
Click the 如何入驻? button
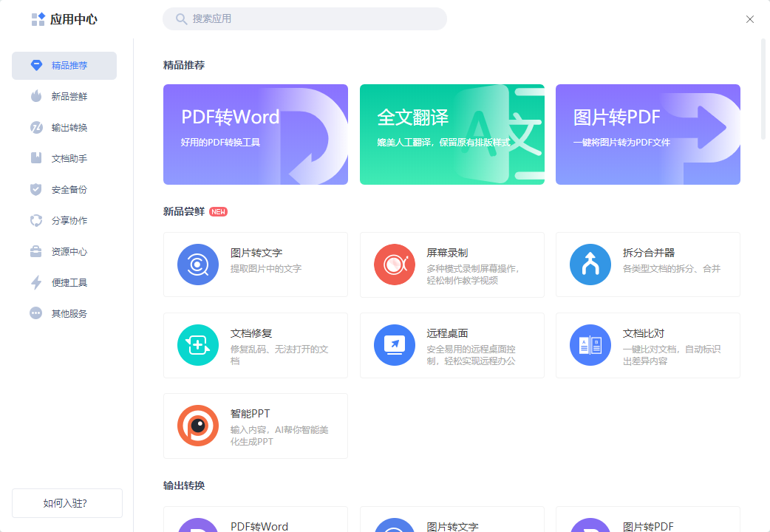click(x=67, y=503)
